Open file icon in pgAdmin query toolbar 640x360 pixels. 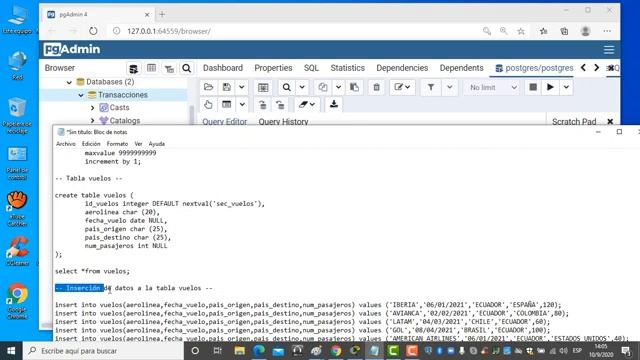[x=209, y=87]
